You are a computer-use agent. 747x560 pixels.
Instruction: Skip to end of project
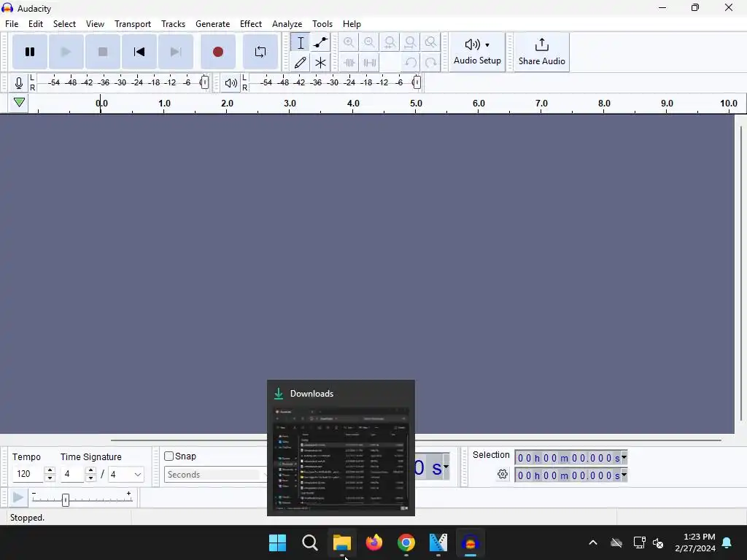(x=176, y=52)
